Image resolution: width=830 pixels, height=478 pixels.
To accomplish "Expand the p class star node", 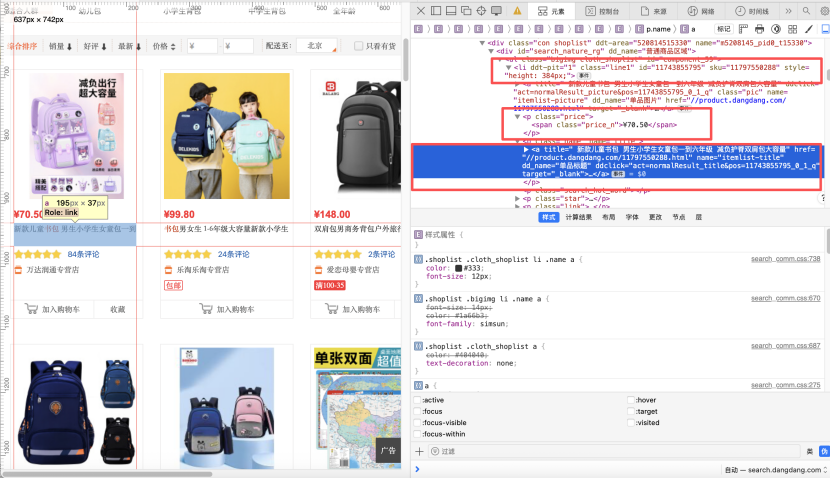I will tap(517, 199).
